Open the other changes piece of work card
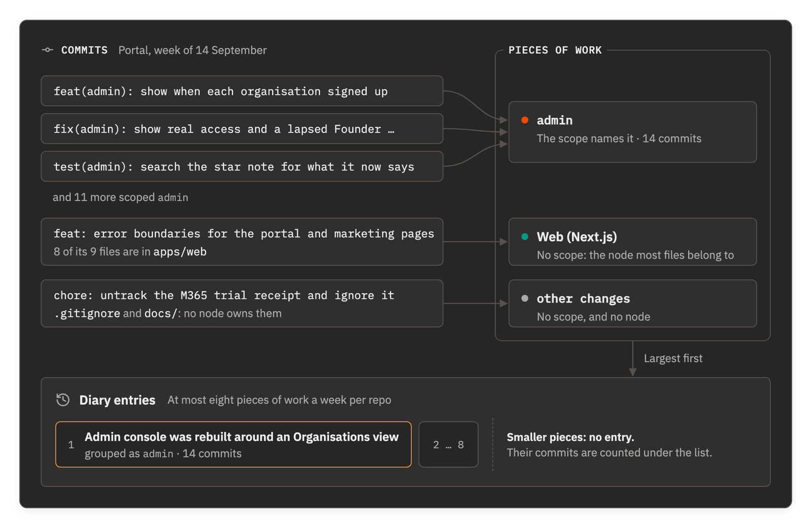The width and height of the screenshot is (812, 528). click(632, 304)
